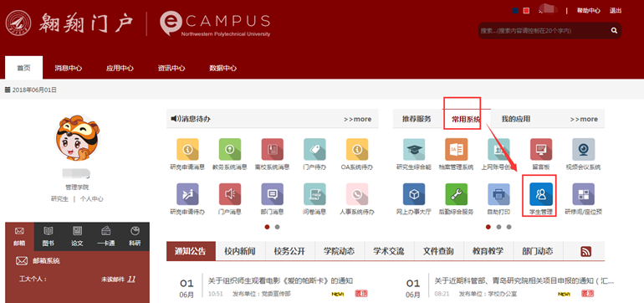Switch to 推荐服务 tab
This screenshot has height=303, width=644.
pos(417,119)
